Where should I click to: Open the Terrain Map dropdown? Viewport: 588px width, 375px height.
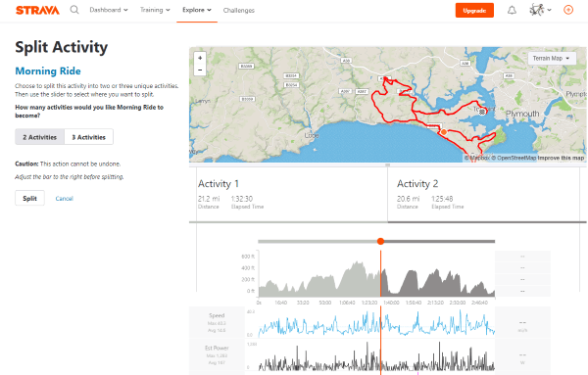552,58
